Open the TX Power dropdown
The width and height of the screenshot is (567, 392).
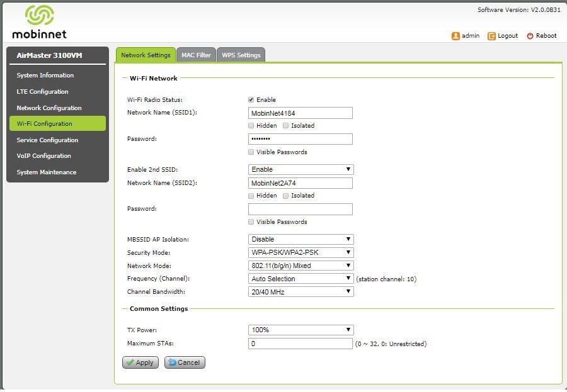301,330
